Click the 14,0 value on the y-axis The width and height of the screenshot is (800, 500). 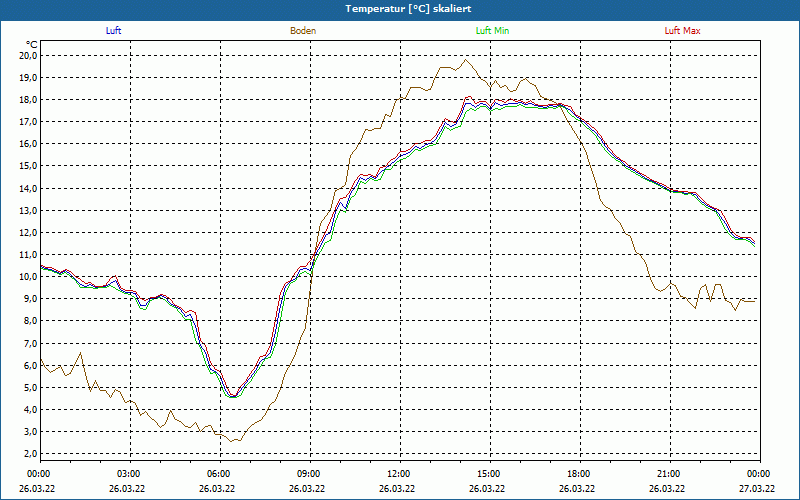click(28, 188)
